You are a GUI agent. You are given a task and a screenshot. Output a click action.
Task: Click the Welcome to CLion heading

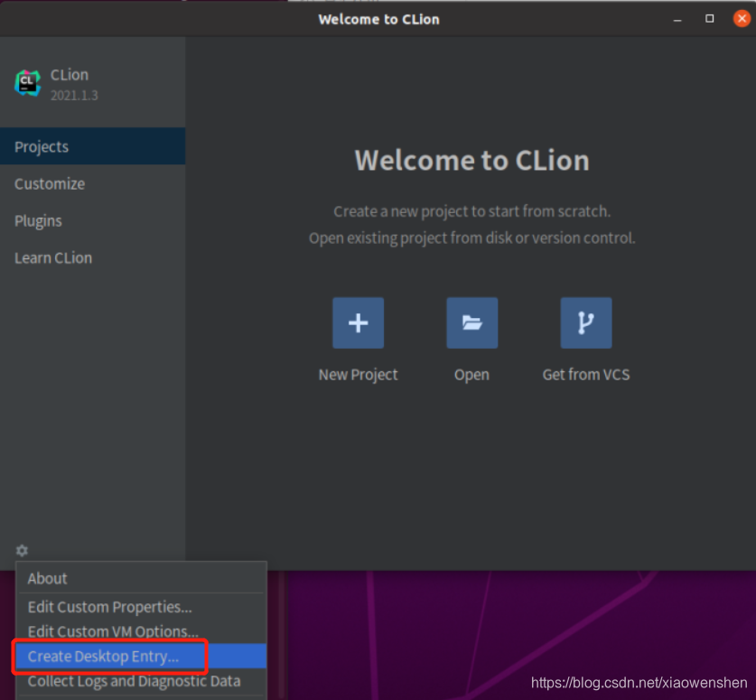[472, 161]
